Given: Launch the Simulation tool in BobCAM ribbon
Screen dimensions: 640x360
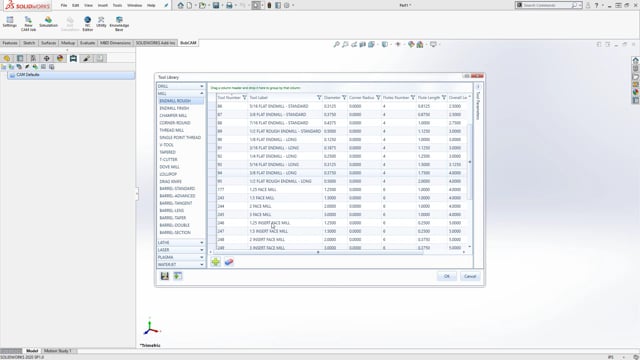Looking at the screenshot, I should point(48,22).
